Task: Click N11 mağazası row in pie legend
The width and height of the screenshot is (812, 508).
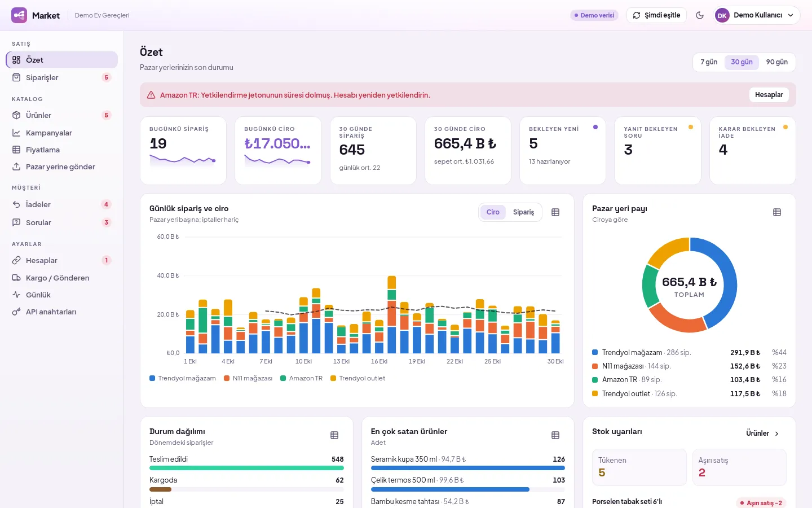Action: [x=689, y=366]
